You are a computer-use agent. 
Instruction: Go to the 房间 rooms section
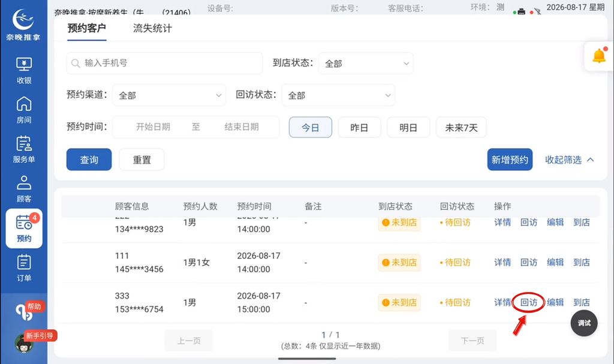point(24,110)
